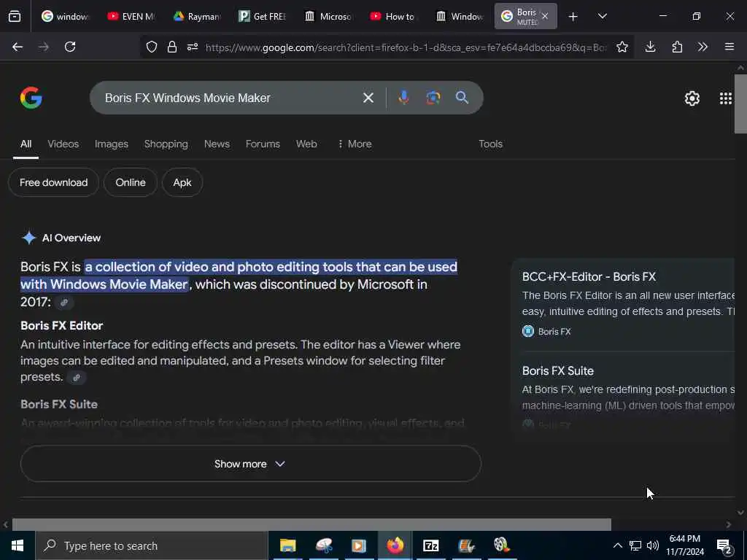This screenshot has width=747, height=560.
Task: Show hidden system tray icons
Action: click(x=617, y=545)
